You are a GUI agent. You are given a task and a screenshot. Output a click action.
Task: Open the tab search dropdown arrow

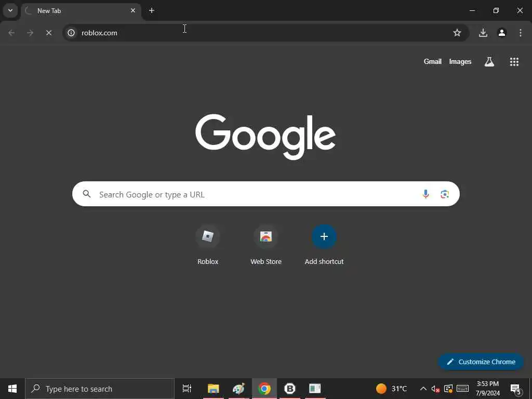10,10
